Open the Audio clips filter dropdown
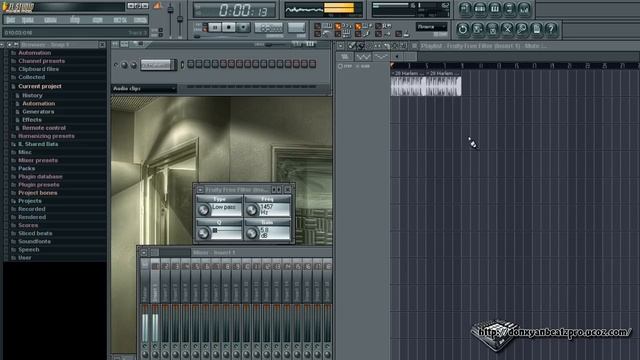Screen dimensions: 640x360 click(x=144, y=88)
